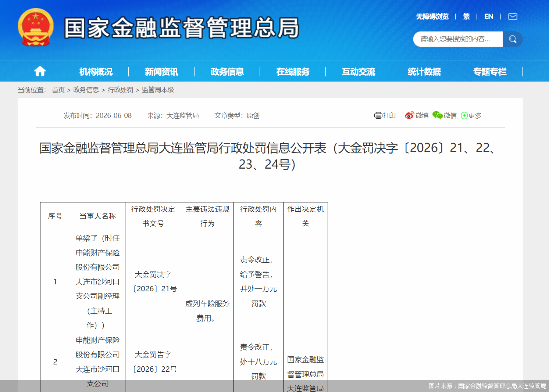The height and width of the screenshot is (392, 549).
Task: Click the 更多 share label
Action: tap(475, 115)
